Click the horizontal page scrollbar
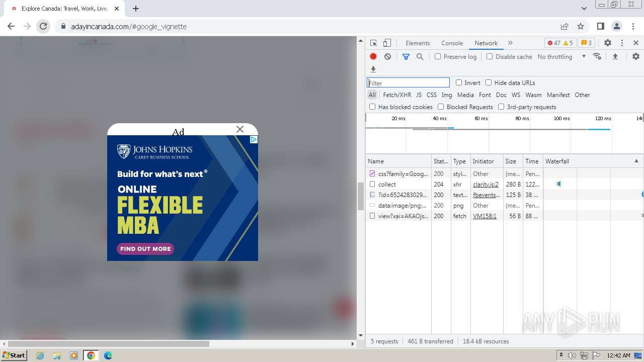 (108, 344)
